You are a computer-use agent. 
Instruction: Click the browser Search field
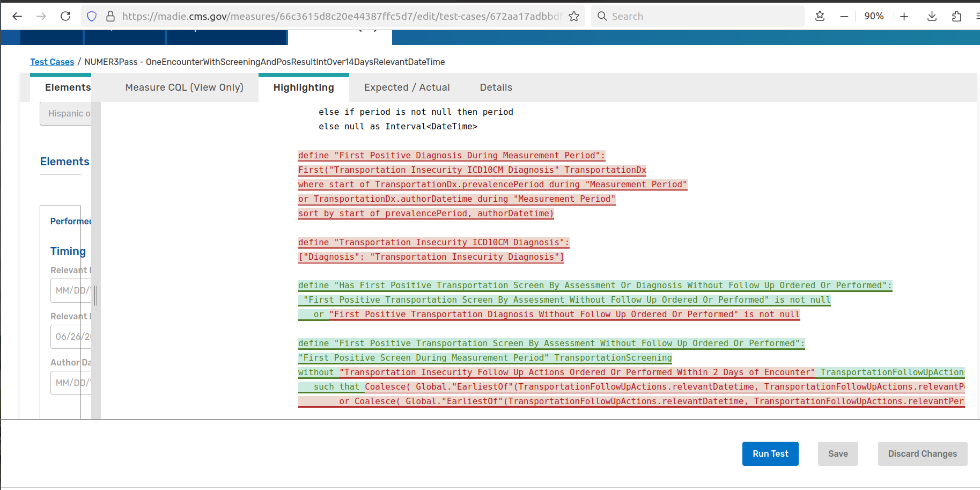pos(697,16)
